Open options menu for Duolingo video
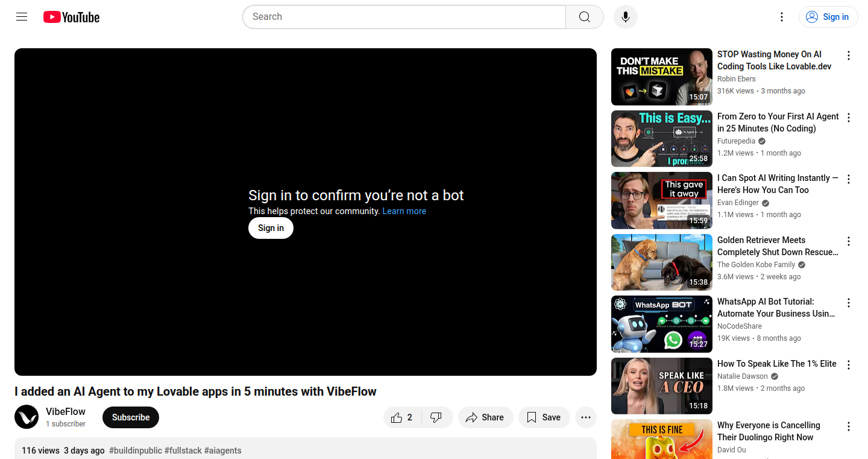This screenshot has width=868, height=459. [x=849, y=426]
